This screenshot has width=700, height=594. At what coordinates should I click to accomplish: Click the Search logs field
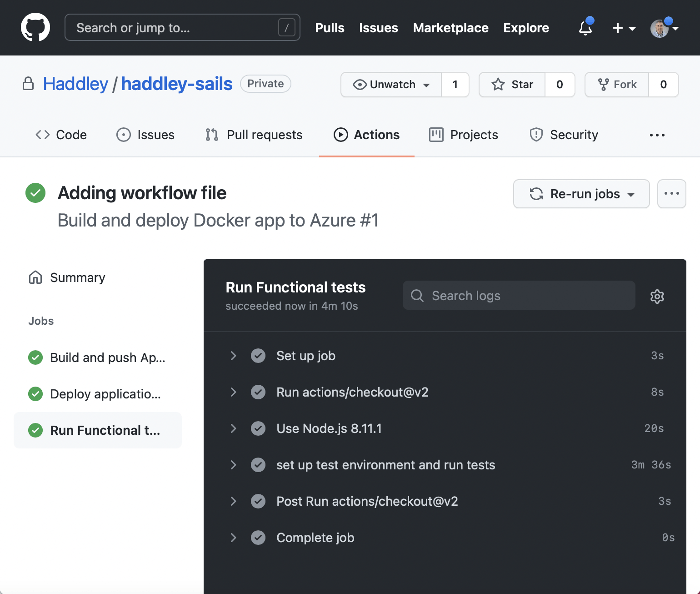coord(519,296)
